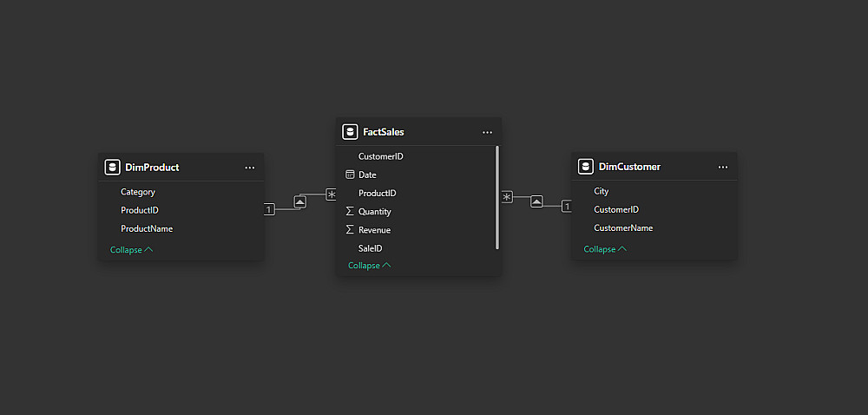
Task: Collapse the DimCustomer table
Action: (605, 249)
